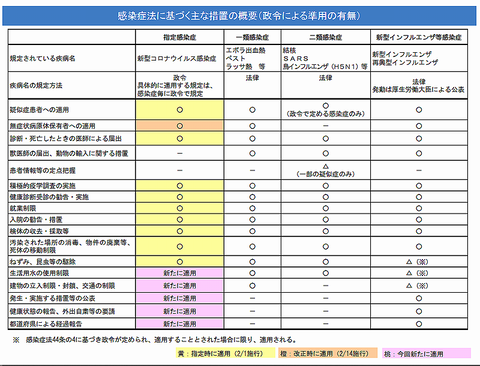Click the circle in the orange 無症状病原体保有者 cell

click(x=180, y=126)
